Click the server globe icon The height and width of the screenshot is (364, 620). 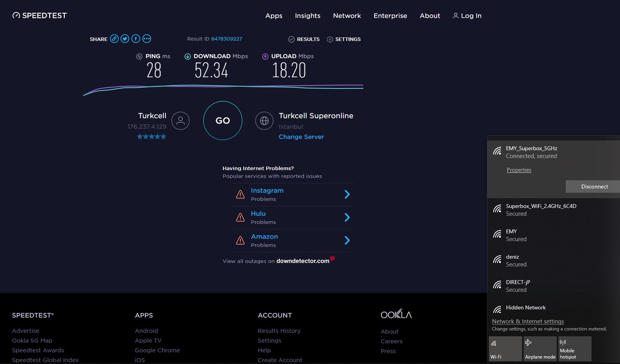tap(265, 121)
